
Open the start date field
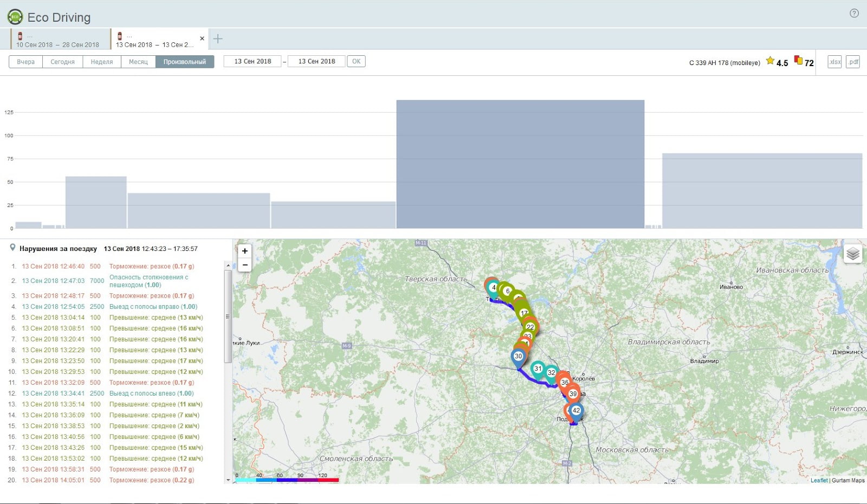[253, 61]
